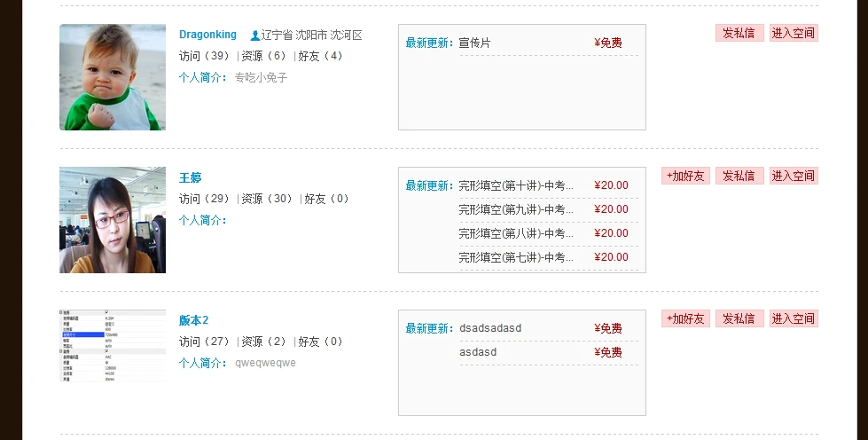Open 版本2's settings screenshot avatar
This screenshot has height=440, width=868.
coord(113,346)
